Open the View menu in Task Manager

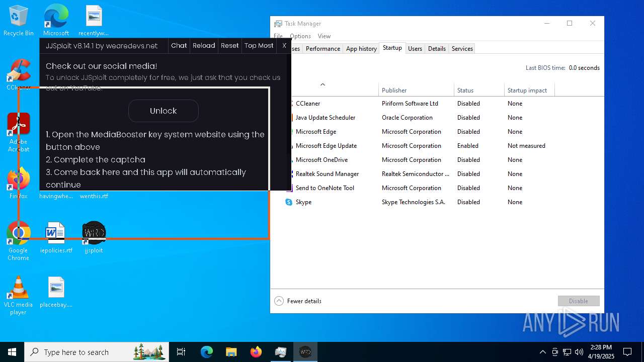coord(324,36)
